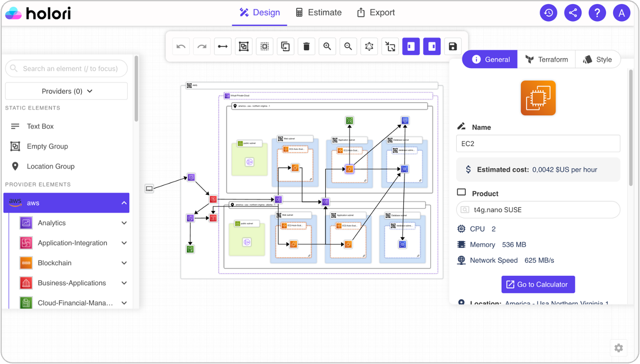Click the duplicate selection toolbar icon
This screenshot has width=640, height=364.
(286, 46)
